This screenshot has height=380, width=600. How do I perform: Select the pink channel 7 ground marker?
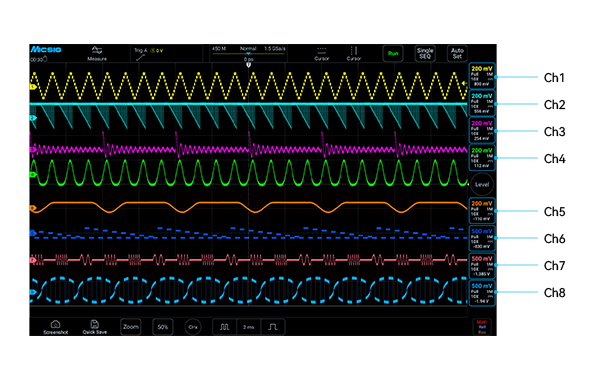(x=33, y=260)
